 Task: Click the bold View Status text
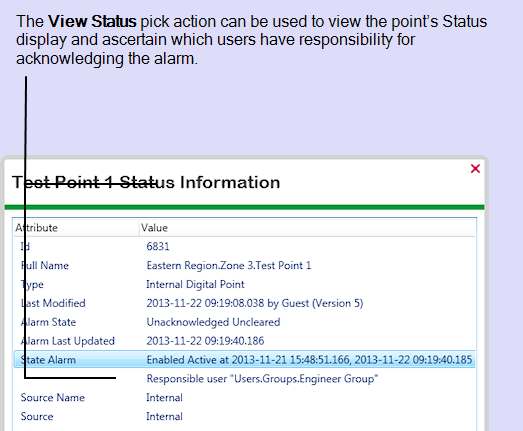(92, 21)
